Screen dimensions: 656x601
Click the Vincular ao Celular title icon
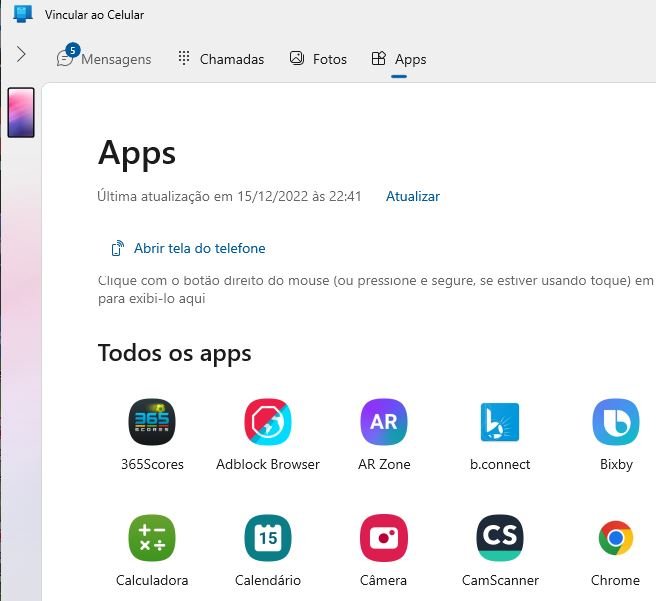coord(23,13)
